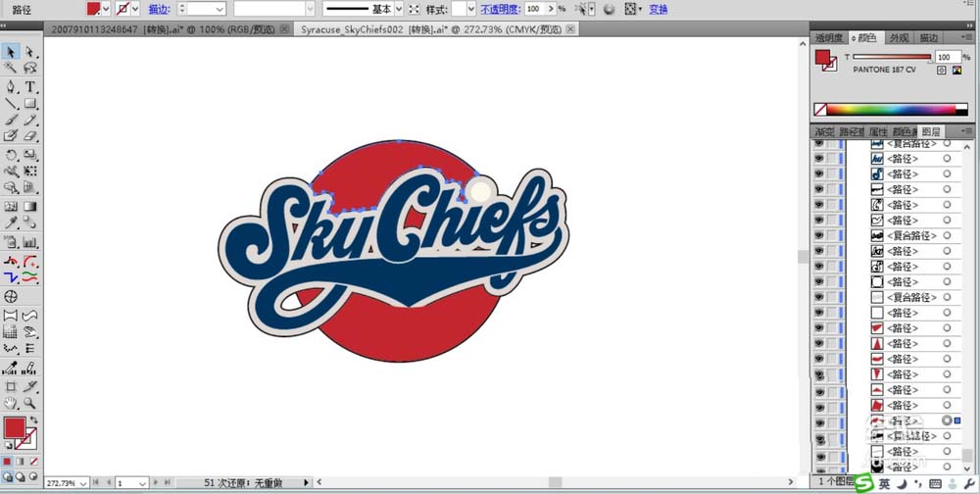Image resolution: width=980 pixels, height=494 pixels.
Task: Toggle visibility of the fourth layer row
Action: tap(818, 189)
